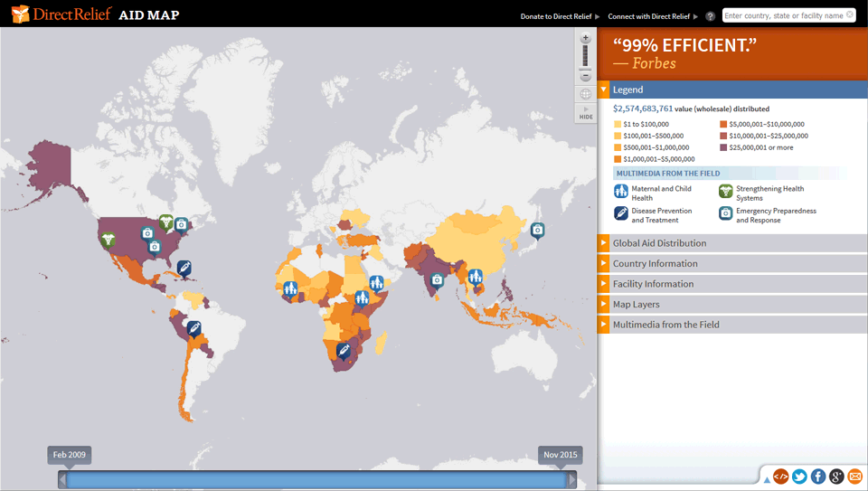Expand Map Layers section

(732, 305)
